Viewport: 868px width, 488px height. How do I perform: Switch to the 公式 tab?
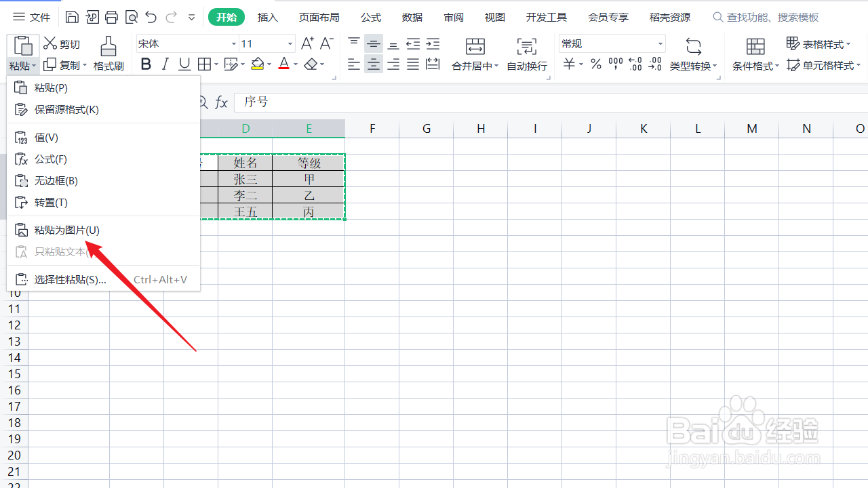[x=371, y=17]
